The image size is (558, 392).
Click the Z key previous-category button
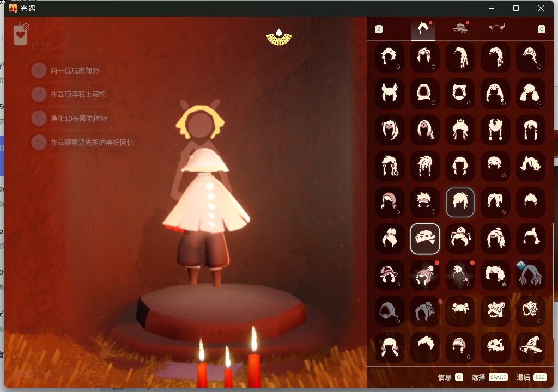point(379,29)
